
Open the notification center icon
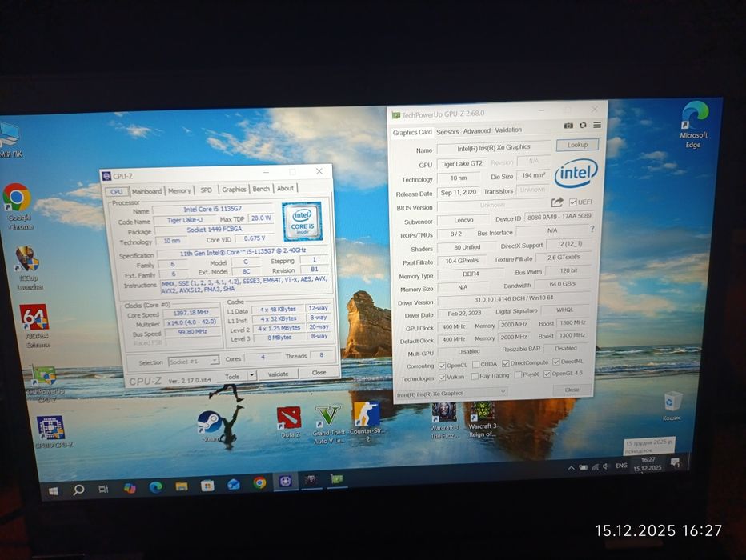[x=675, y=462]
